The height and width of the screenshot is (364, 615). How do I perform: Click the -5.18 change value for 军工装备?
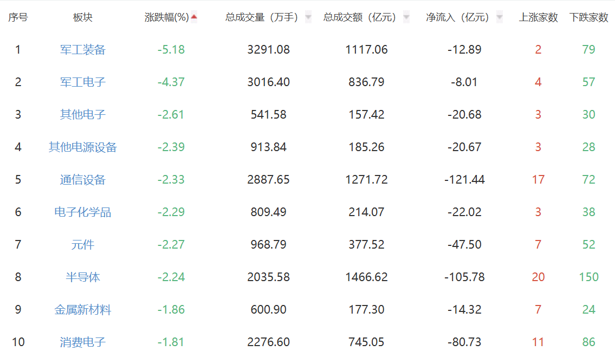pos(171,50)
